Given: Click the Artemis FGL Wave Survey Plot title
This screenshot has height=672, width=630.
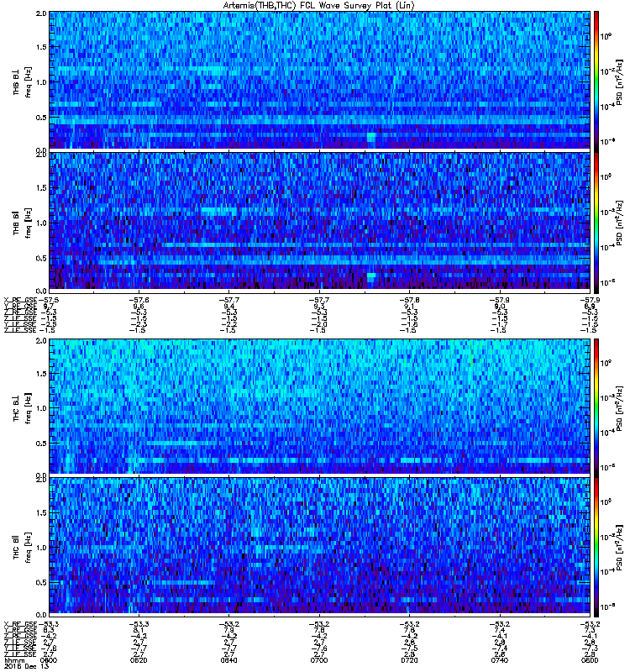Looking at the screenshot, I should click(x=319, y=6).
